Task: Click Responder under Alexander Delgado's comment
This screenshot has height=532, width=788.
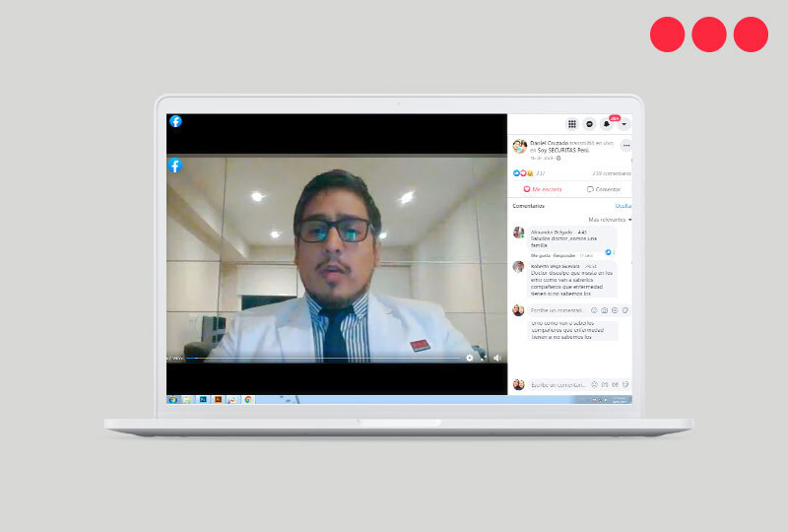Action: [x=563, y=255]
